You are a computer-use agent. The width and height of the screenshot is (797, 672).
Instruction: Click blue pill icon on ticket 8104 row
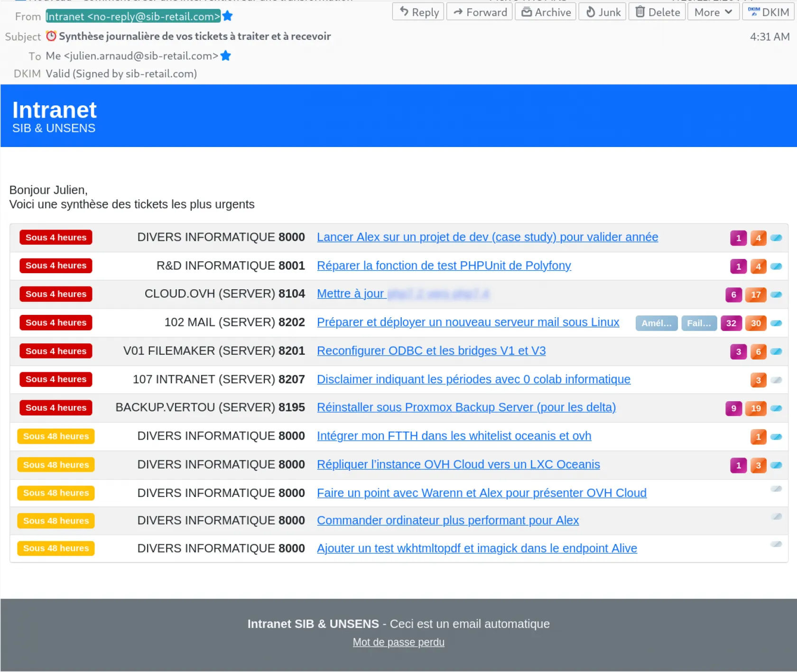(776, 295)
